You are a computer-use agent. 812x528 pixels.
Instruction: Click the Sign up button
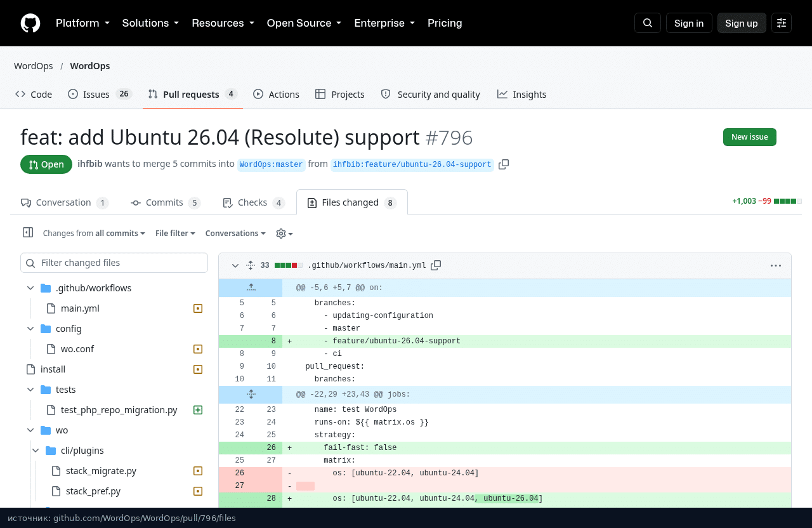click(x=742, y=23)
